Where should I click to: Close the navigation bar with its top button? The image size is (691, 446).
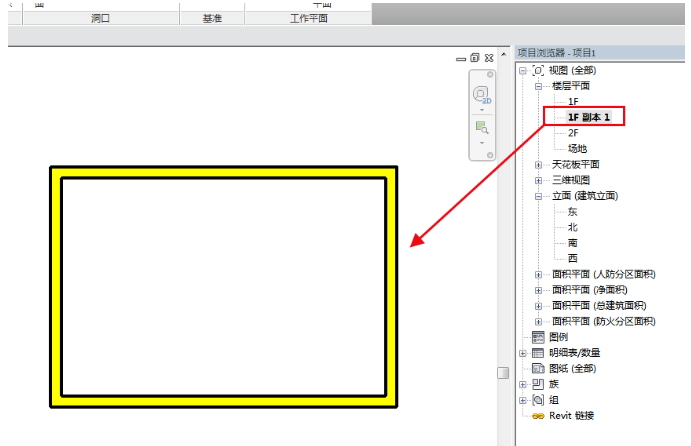pos(490,74)
